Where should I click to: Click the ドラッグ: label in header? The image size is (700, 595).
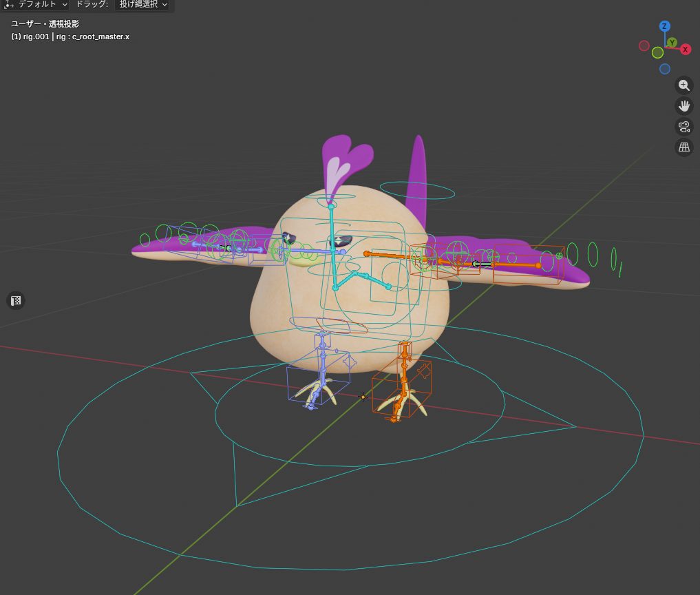[90, 4]
